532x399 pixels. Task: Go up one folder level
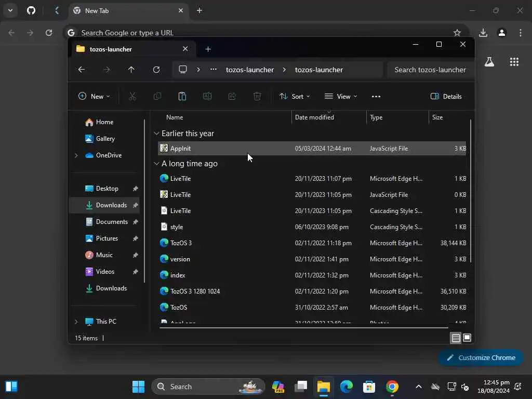(131, 70)
